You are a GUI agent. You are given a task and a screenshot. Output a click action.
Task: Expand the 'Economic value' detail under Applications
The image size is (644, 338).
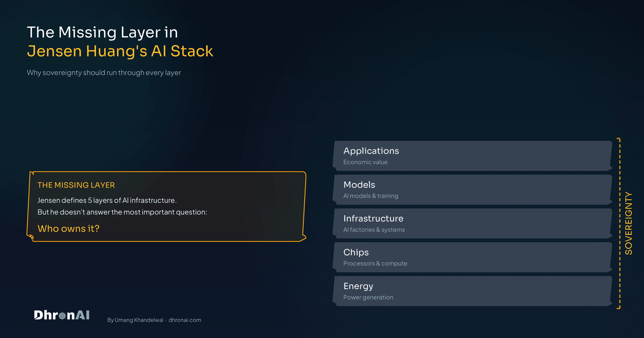click(365, 162)
